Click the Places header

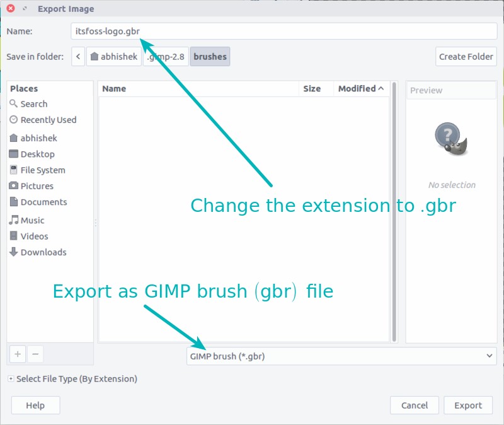click(24, 88)
